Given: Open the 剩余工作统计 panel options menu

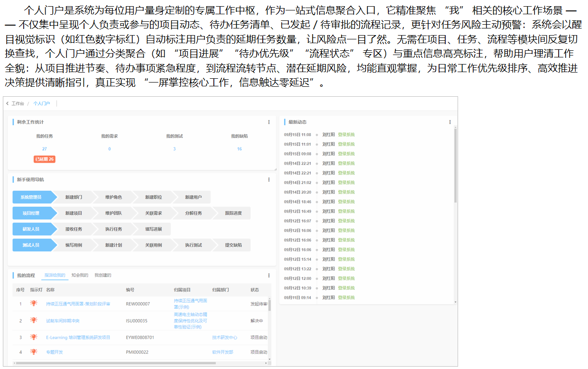Looking at the screenshot, I should (x=270, y=121).
